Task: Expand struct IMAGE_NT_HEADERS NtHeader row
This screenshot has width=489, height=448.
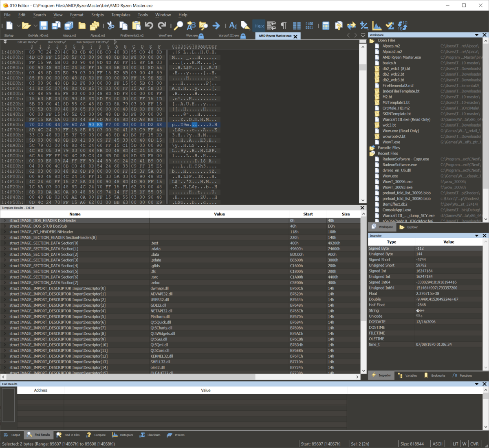Action: [x=5, y=232]
